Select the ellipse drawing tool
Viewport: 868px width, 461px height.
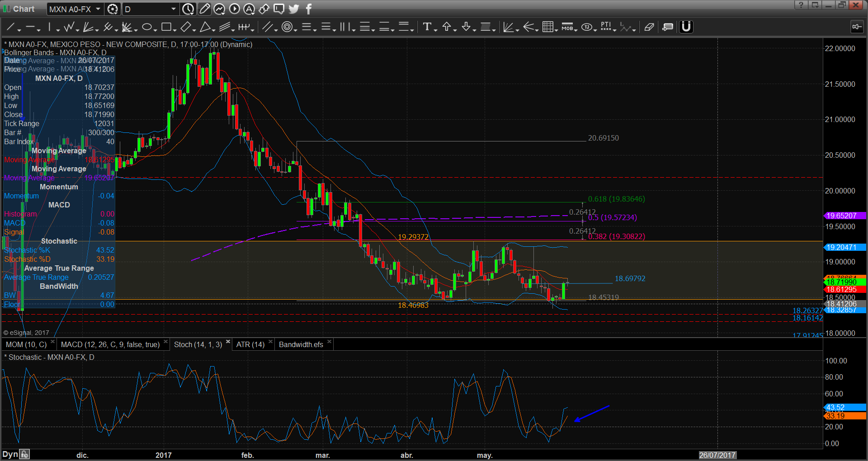(146, 27)
